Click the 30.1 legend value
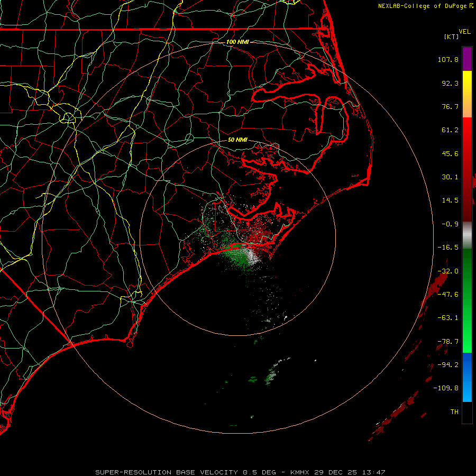The image size is (476, 476). (x=450, y=177)
